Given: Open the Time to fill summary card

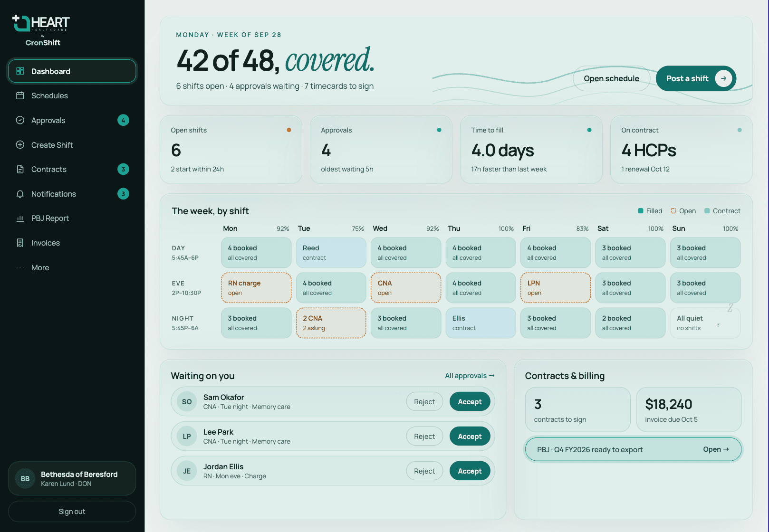Looking at the screenshot, I should coord(531,150).
